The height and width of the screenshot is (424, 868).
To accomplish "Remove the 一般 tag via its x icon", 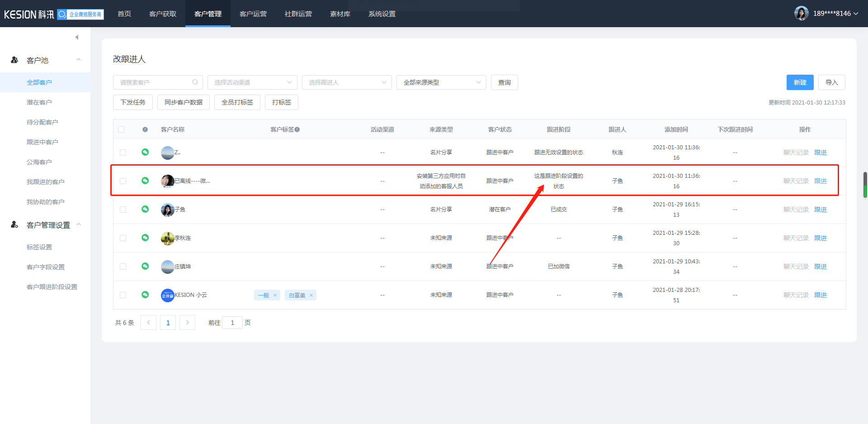I will point(275,295).
